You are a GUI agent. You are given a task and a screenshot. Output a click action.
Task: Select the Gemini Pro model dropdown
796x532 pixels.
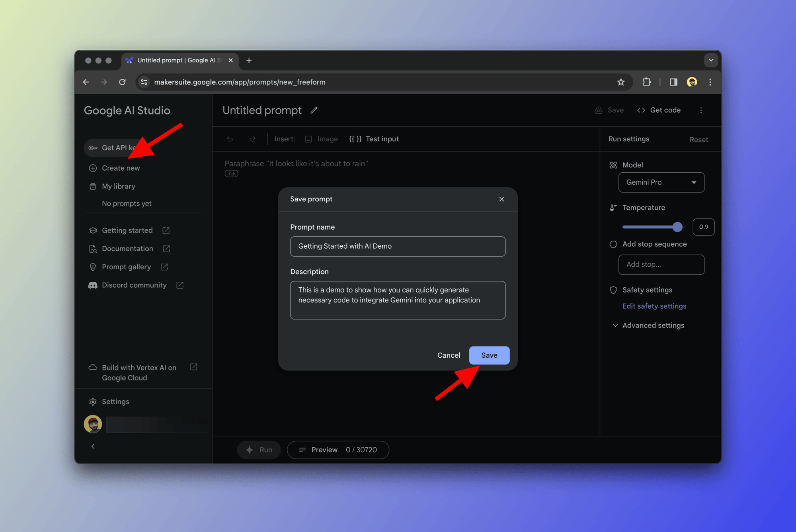click(x=661, y=182)
